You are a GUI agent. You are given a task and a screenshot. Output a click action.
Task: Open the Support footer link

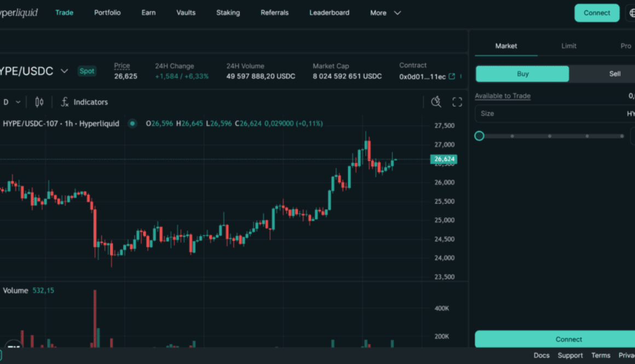[x=570, y=355]
